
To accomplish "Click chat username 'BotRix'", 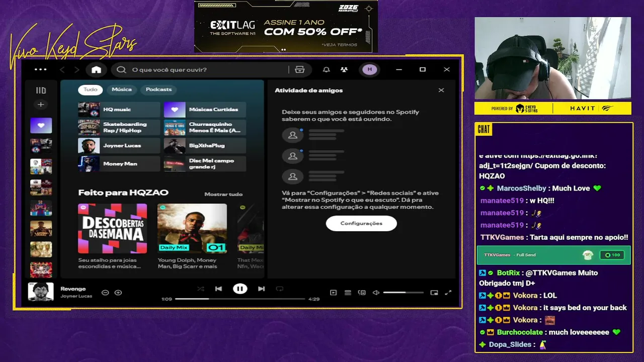I will point(508,273).
